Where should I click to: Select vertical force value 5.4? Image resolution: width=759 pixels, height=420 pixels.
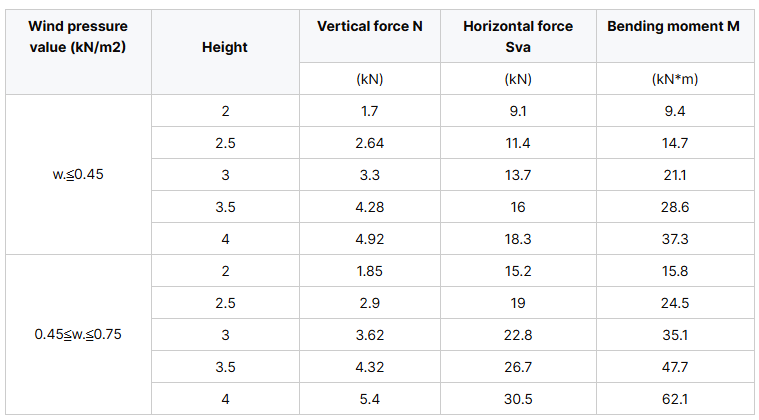[370, 399]
